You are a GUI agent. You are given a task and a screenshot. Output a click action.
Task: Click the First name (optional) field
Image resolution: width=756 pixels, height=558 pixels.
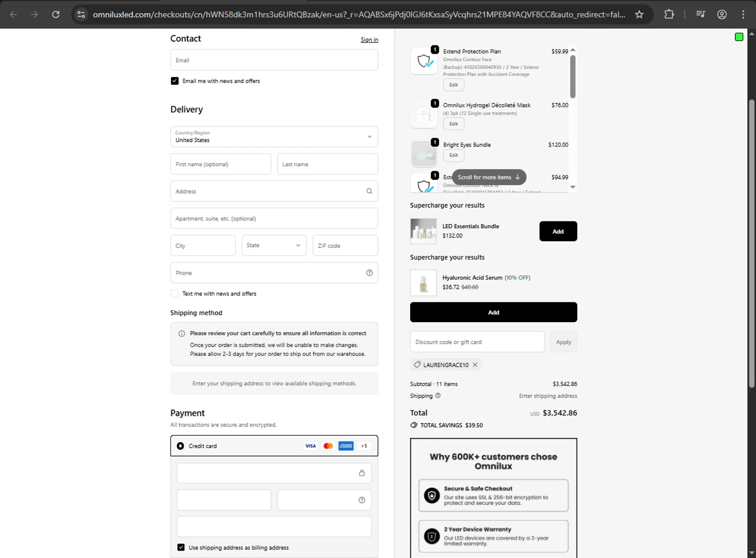pyautogui.click(x=221, y=164)
